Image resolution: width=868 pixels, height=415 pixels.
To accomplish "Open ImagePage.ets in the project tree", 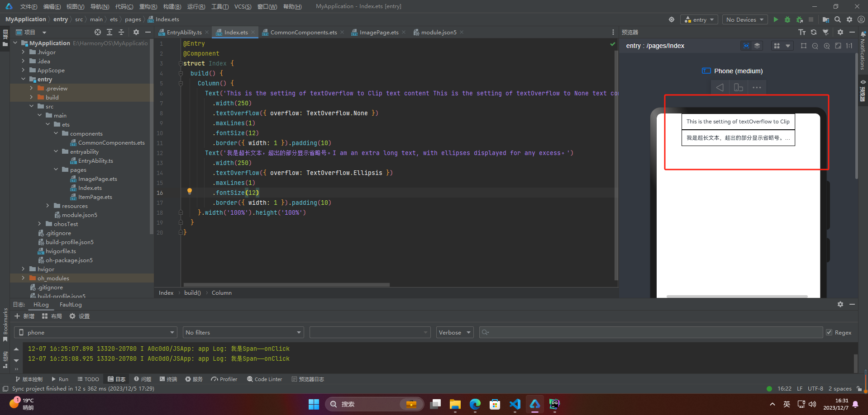I will pyautogui.click(x=97, y=179).
